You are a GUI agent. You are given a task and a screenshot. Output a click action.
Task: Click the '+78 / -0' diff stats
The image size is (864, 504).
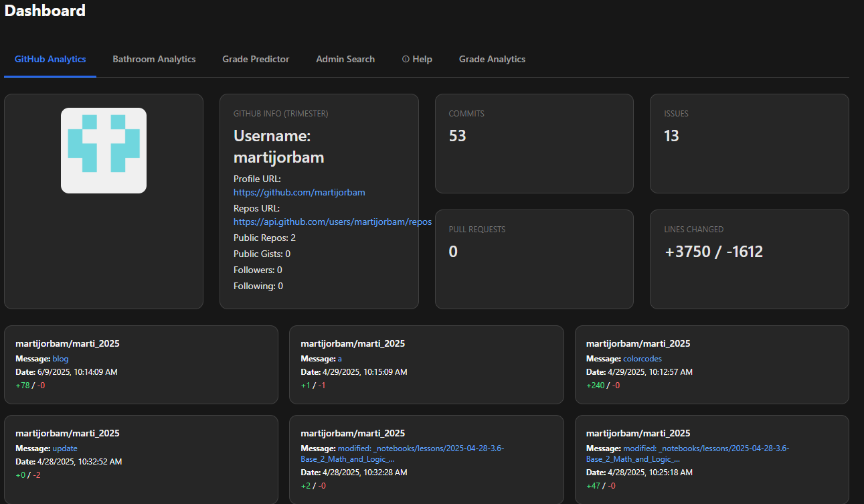pos(30,386)
